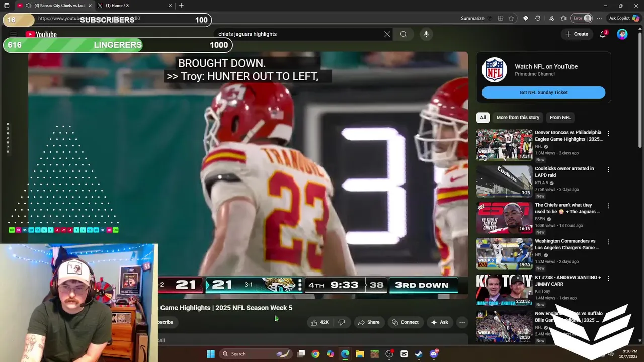Open options for Broncos vs Eagles video
This screenshot has height=362, width=644.
(x=608, y=134)
